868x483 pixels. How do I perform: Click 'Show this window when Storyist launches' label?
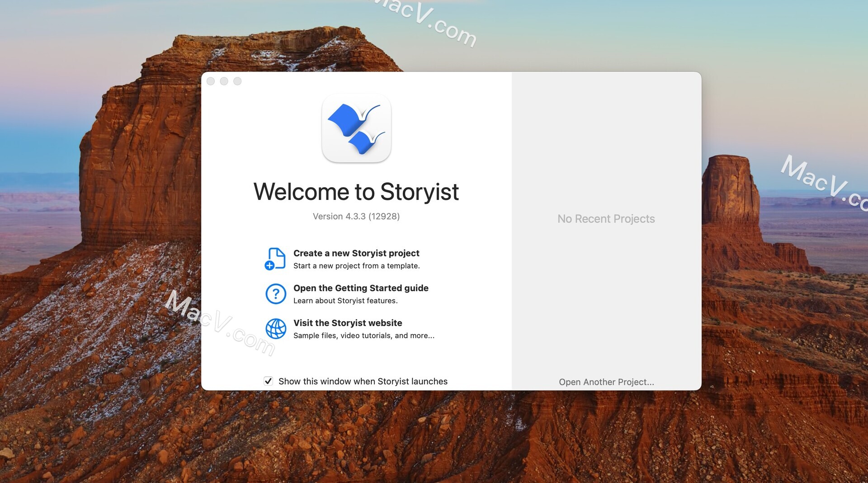(x=363, y=381)
